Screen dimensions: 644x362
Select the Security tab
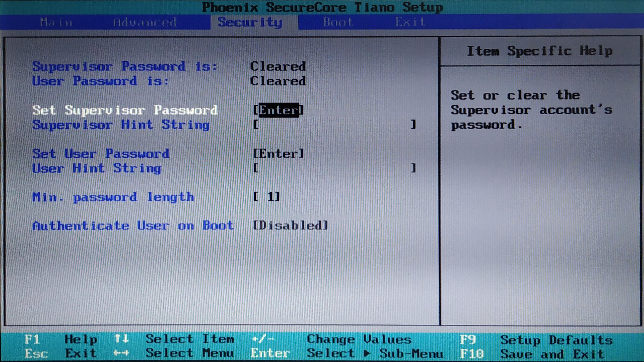coord(250,22)
